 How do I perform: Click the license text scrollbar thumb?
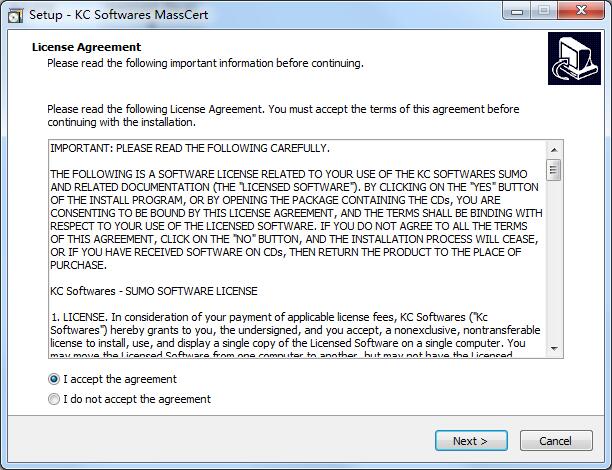(x=553, y=169)
